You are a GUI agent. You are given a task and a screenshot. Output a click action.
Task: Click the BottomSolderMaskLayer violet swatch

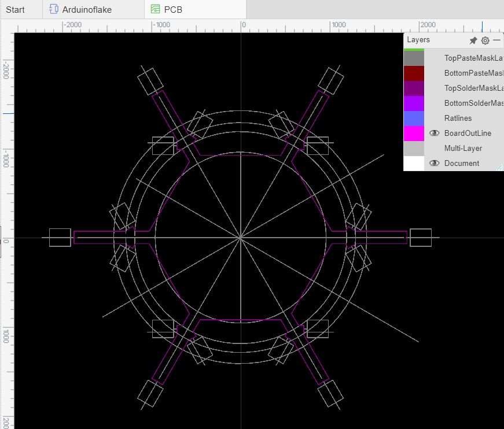click(x=414, y=103)
